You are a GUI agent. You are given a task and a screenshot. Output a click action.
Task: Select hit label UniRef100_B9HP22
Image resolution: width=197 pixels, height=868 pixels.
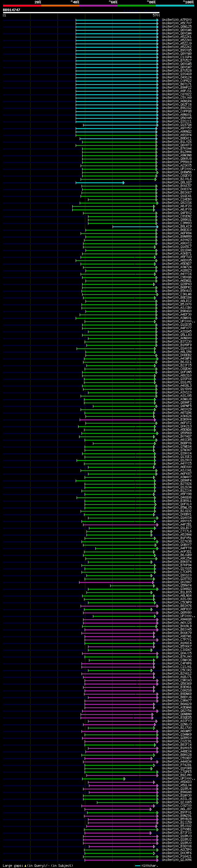(177, 88)
